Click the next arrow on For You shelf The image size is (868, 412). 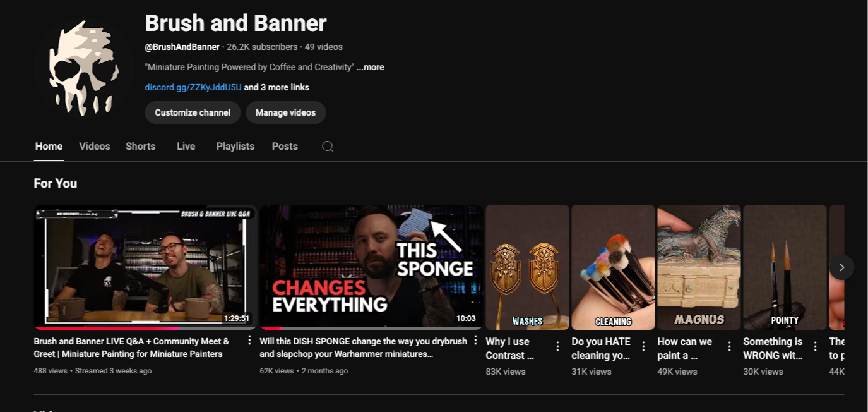[841, 267]
